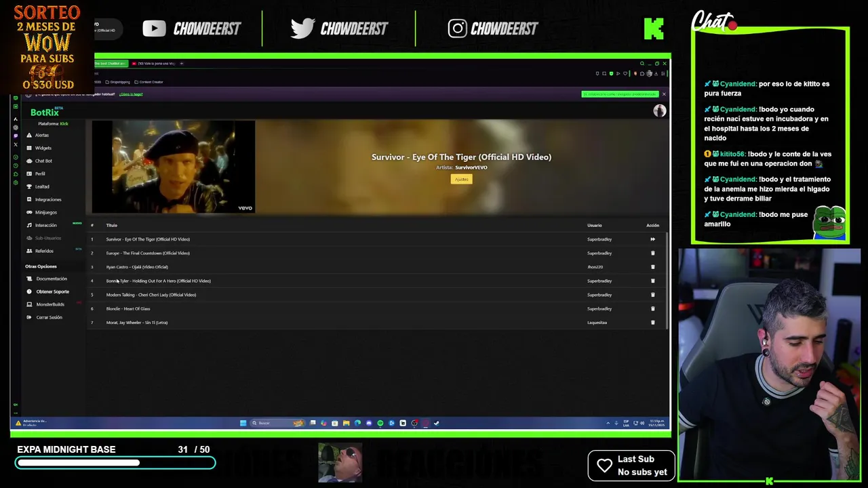Click the taskbar clock and date

point(656,423)
